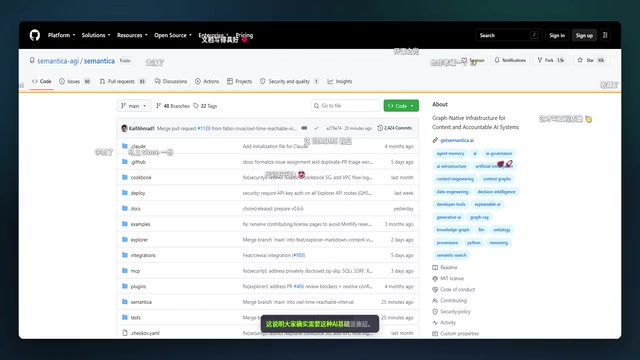Open the Contributing link
This screenshot has height=360, width=640.
click(453, 300)
